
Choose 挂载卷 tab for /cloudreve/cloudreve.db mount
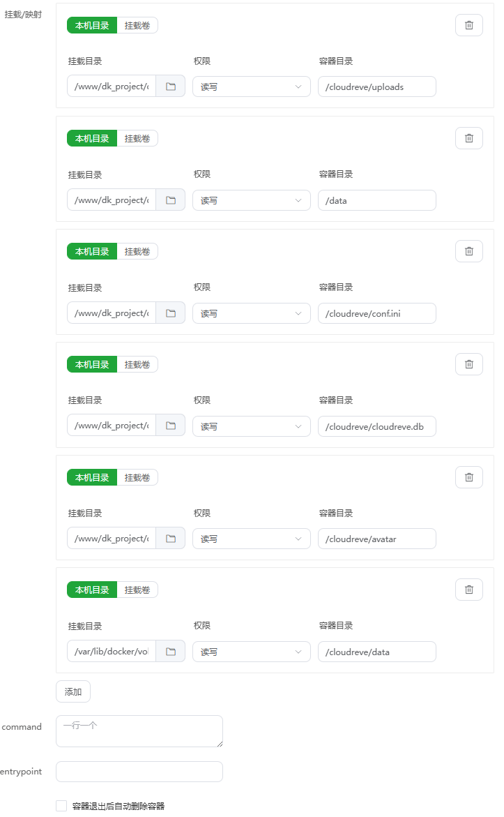[x=137, y=364]
